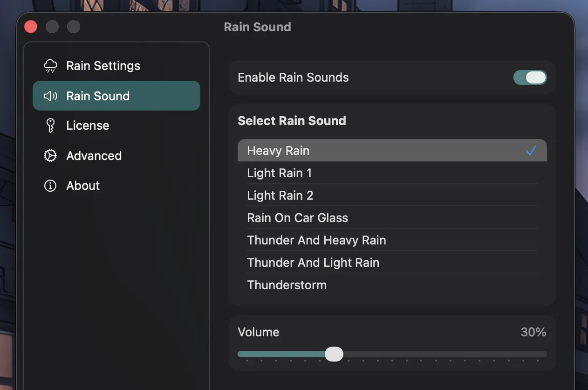Switch to the License section
Viewport: 588px width, 390px height.
89,125
